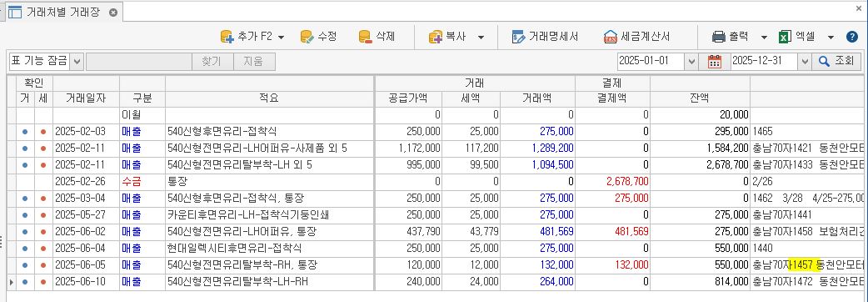Click the 2025-06-05 date cell
868x302 pixels.
point(86,264)
